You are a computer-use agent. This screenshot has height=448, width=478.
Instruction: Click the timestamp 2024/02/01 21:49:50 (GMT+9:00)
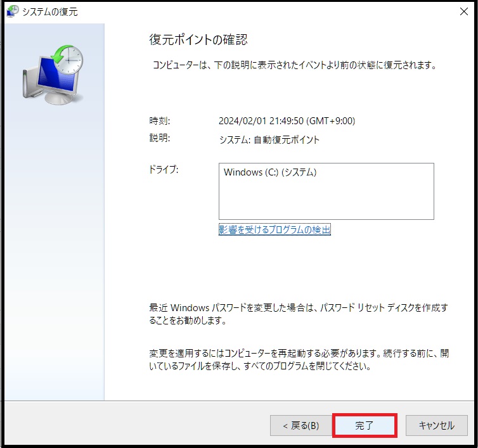point(287,121)
